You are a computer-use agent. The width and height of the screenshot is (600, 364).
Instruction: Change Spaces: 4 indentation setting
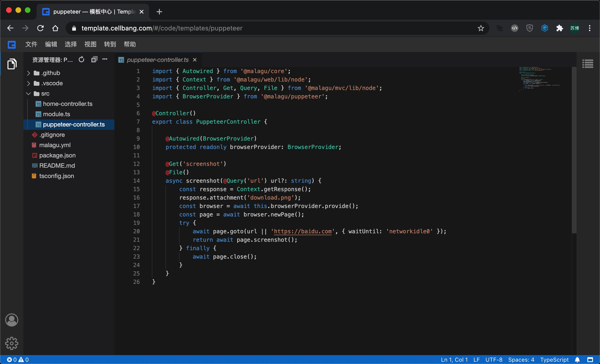(x=521, y=360)
